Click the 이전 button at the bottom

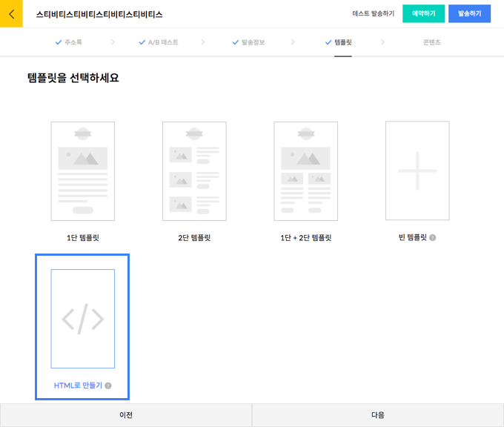(126, 415)
